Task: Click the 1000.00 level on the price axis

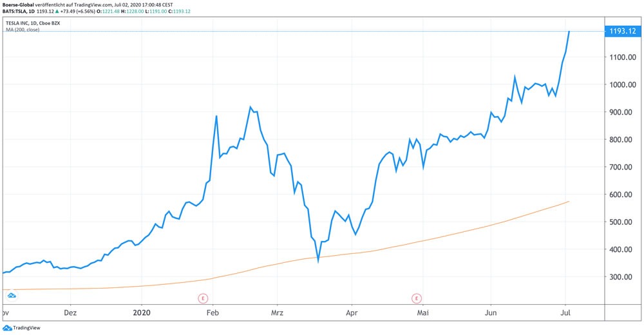Action: tap(622, 84)
